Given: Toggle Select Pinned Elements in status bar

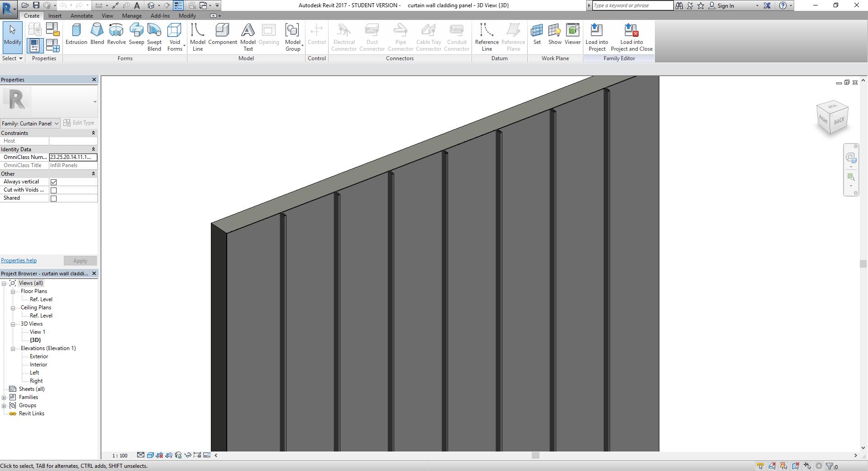Looking at the screenshot, I should [784, 466].
